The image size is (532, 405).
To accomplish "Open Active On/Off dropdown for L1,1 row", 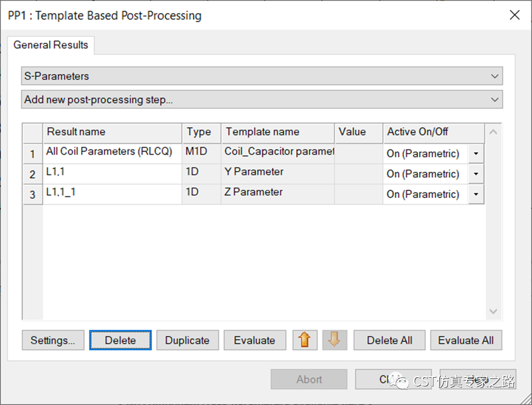I will pos(476,174).
